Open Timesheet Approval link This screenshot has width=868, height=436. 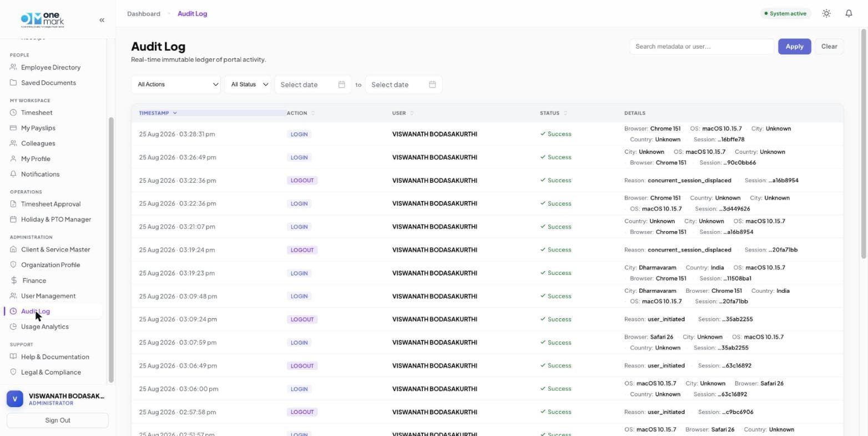click(51, 204)
